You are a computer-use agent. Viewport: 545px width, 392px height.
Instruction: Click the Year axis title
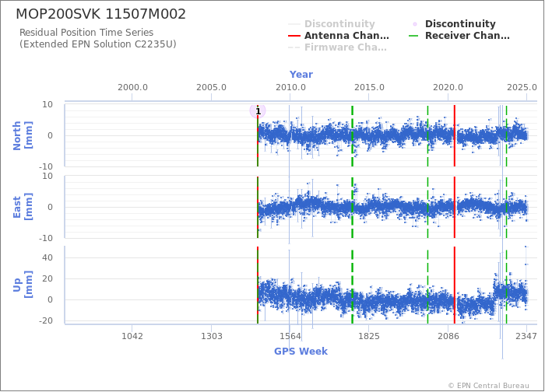301,75
